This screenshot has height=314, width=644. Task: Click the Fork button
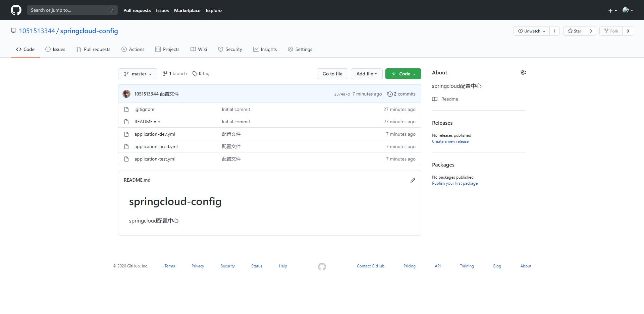(x=611, y=31)
